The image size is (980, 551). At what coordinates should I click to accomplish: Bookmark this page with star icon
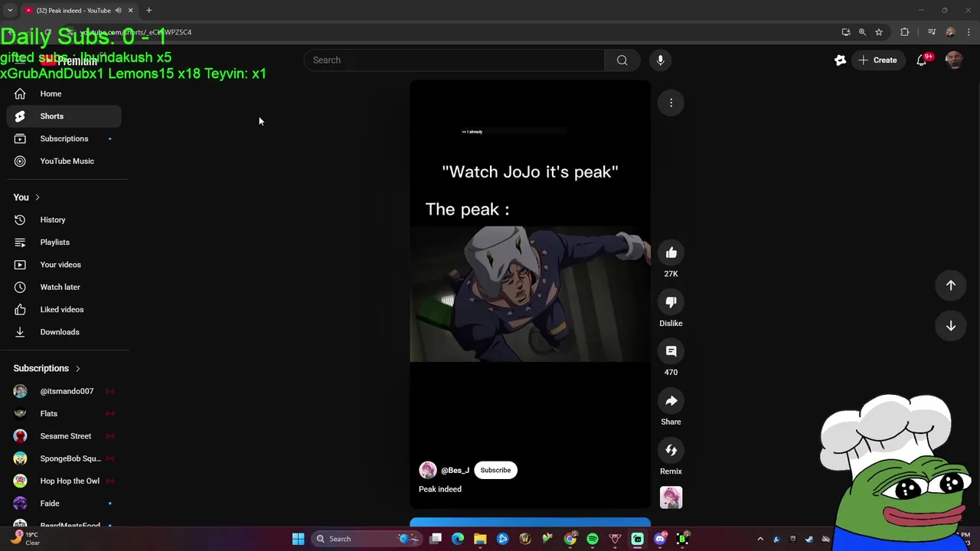pyautogui.click(x=879, y=32)
